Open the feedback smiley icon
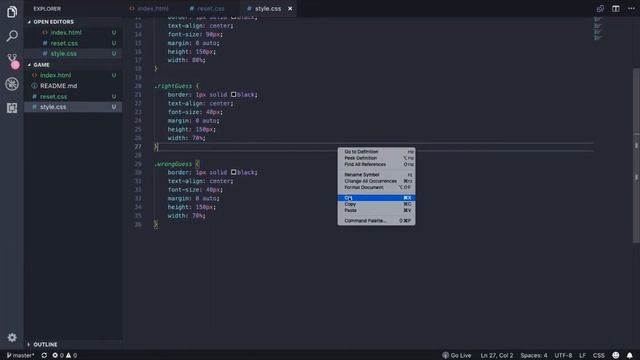Image resolution: width=640 pixels, height=360 pixels. click(616, 356)
